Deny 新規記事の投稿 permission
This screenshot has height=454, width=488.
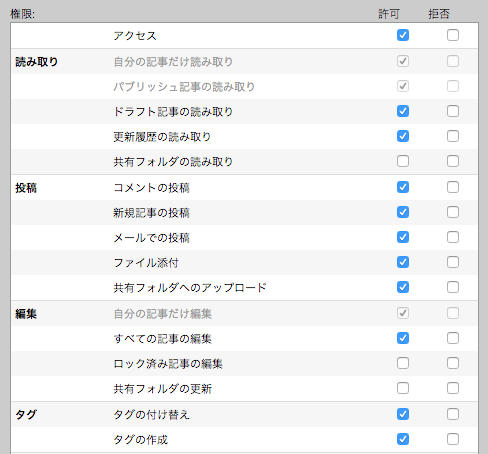click(x=453, y=212)
